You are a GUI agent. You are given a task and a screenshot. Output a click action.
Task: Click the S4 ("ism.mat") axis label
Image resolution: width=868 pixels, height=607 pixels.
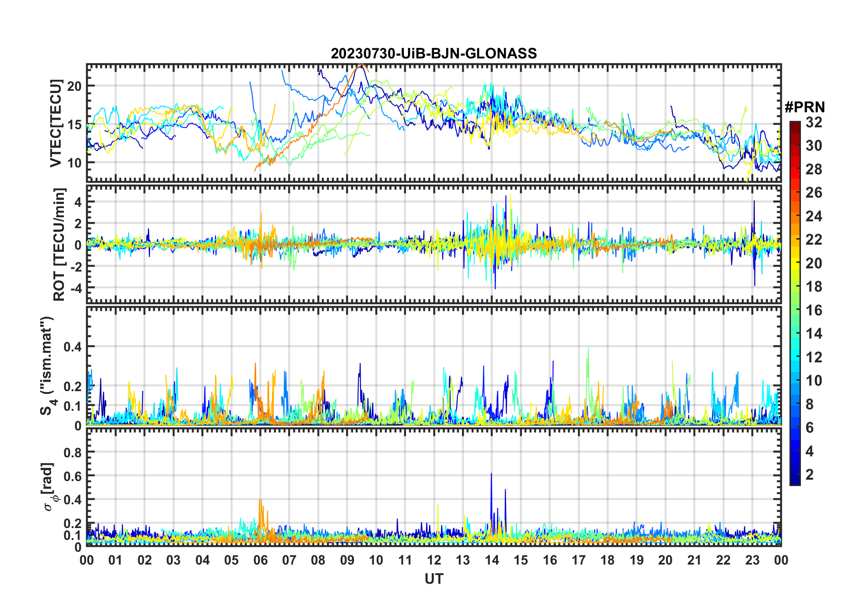click(47, 366)
